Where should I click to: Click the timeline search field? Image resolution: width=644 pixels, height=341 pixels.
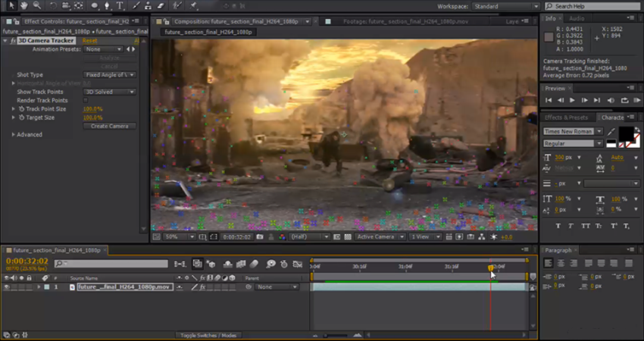point(111,264)
